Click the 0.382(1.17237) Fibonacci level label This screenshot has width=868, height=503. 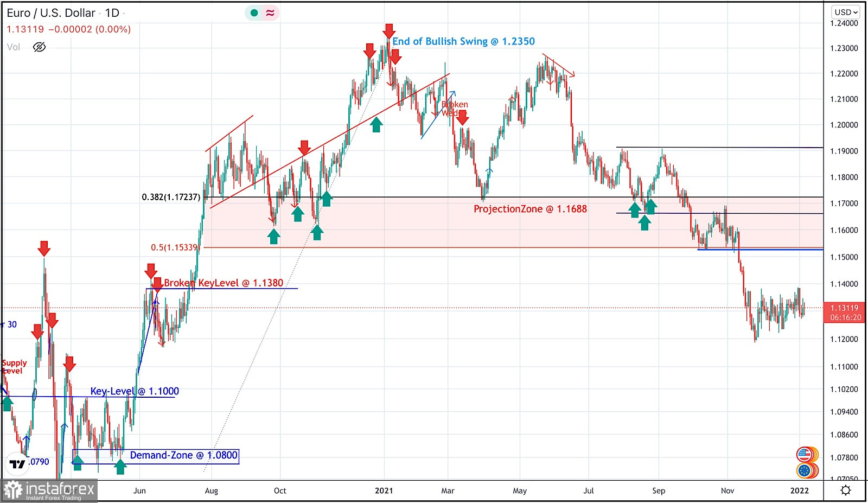(171, 197)
